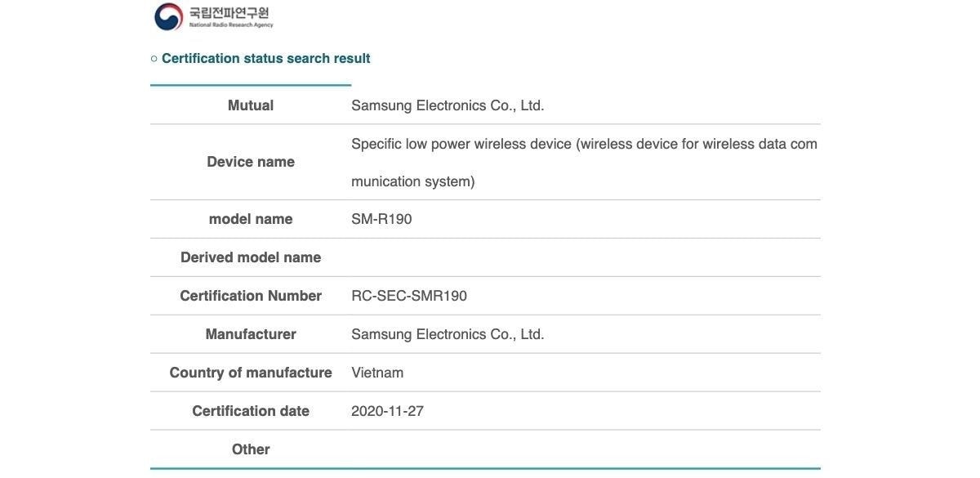Select the Country of manufacture label
980x478 pixels.
(251, 373)
